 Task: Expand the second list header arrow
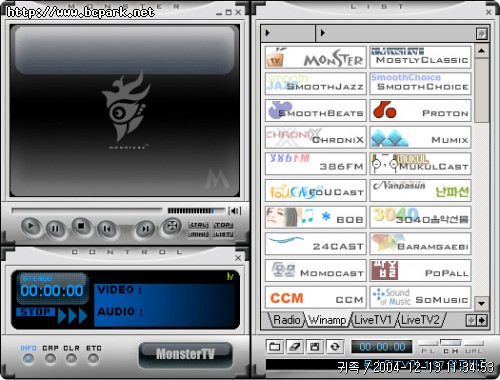[322, 33]
